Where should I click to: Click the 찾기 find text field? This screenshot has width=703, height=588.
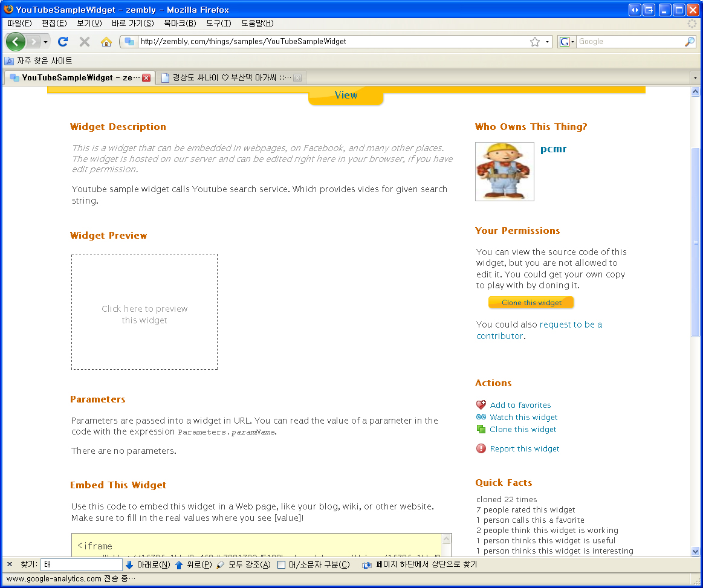(82, 564)
